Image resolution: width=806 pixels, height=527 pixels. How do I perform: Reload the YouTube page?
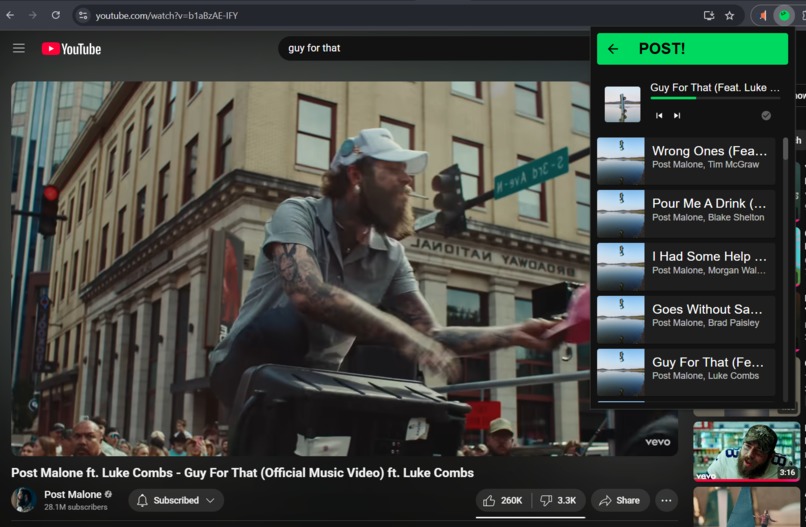pos(56,15)
